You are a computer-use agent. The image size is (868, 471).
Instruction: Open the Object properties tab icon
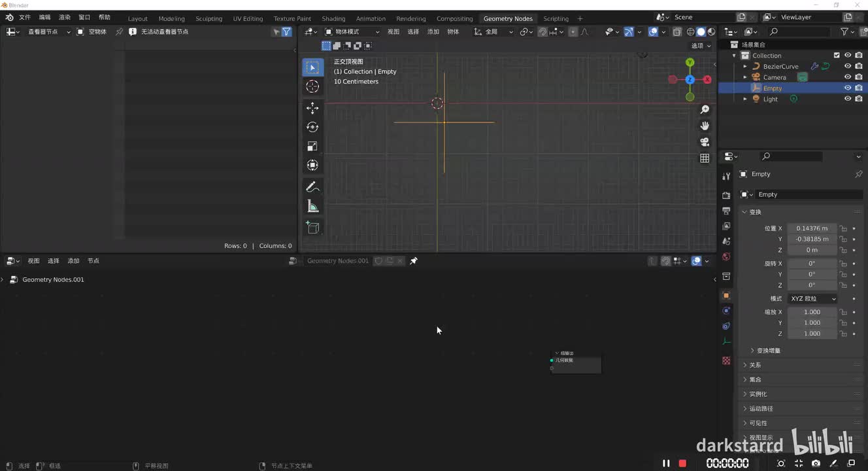click(x=726, y=295)
